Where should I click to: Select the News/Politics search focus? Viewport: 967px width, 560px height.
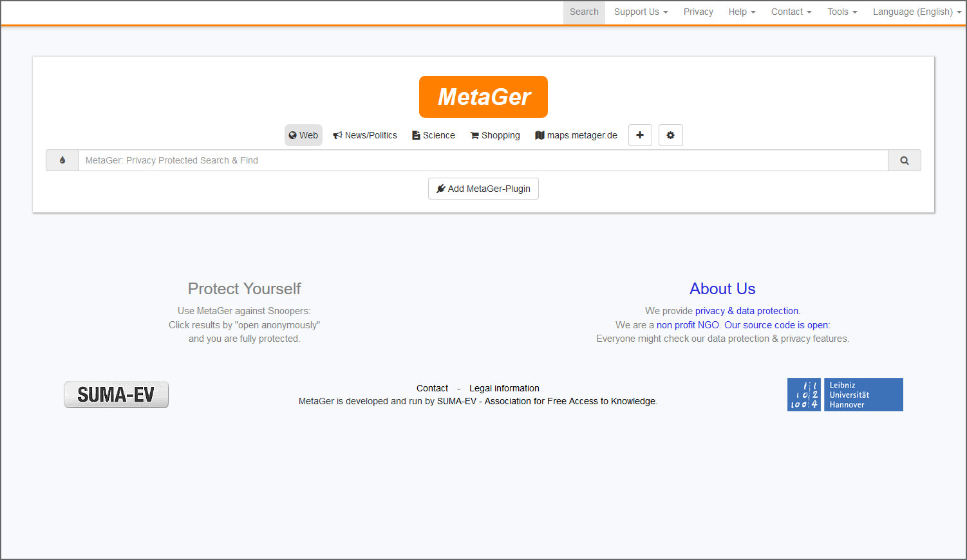365,135
